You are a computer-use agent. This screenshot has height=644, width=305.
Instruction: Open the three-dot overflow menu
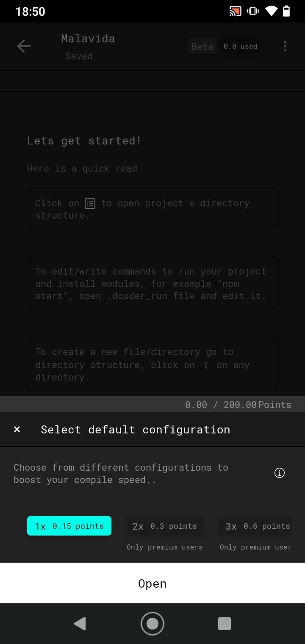click(x=285, y=46)
